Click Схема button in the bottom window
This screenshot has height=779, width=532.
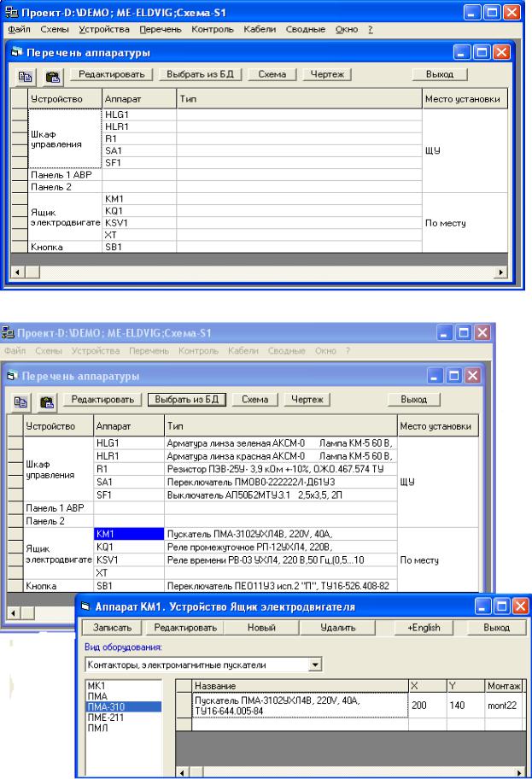(x=254, y=400)
